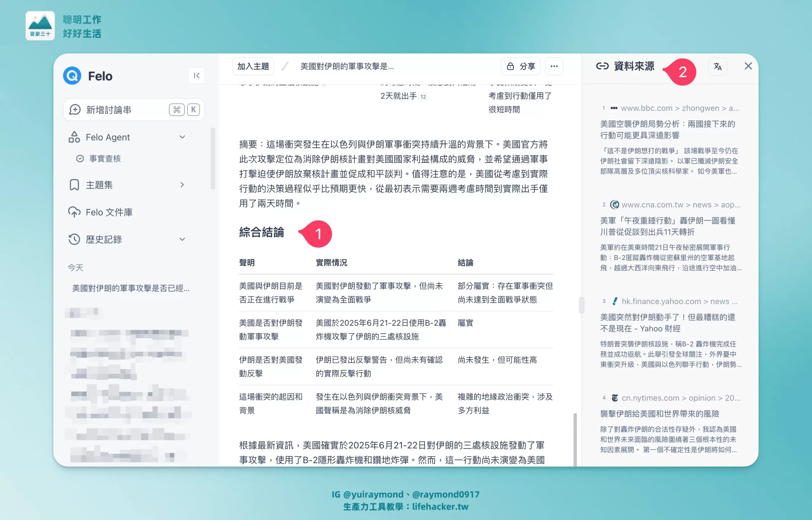
Task: Click cell 屬實
Action: 465,323
